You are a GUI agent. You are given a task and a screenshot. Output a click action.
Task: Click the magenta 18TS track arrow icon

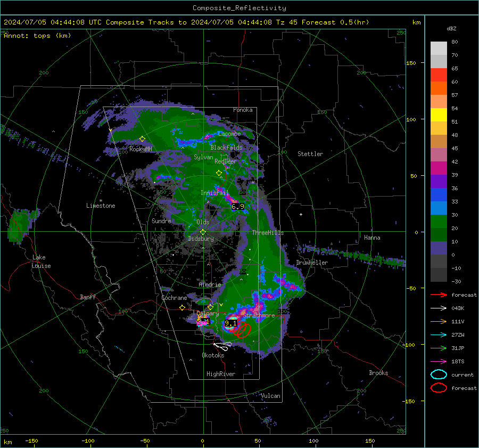pyautogui.click(x=439, y=362)
